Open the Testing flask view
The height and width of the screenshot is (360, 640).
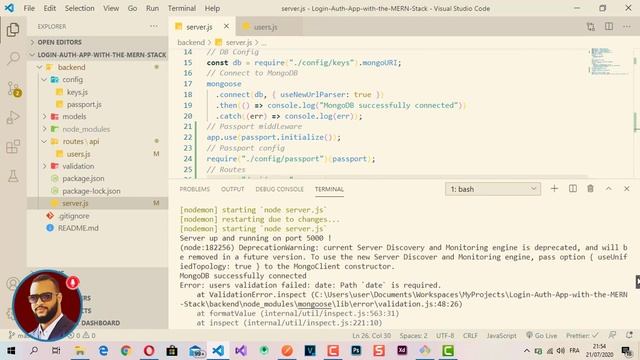[x=13, y=176]
